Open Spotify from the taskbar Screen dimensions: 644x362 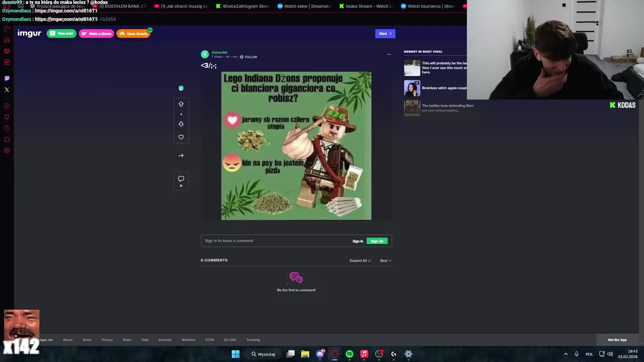[x=349, y=354]
